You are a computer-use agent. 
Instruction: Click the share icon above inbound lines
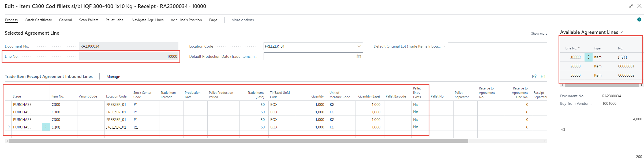534,76
